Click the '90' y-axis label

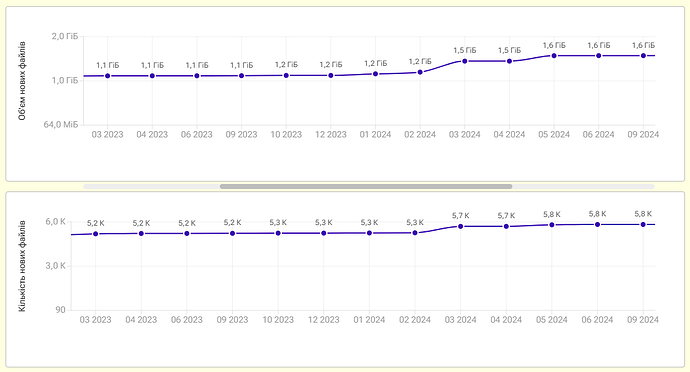coord(60,310)
